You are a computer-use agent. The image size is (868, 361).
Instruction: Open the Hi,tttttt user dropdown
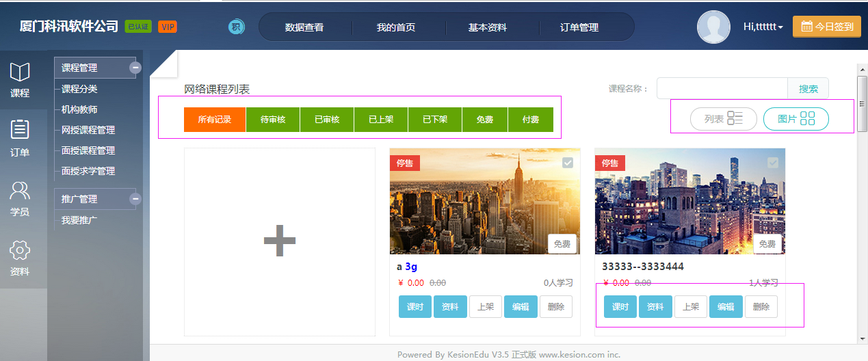[763, 27]
